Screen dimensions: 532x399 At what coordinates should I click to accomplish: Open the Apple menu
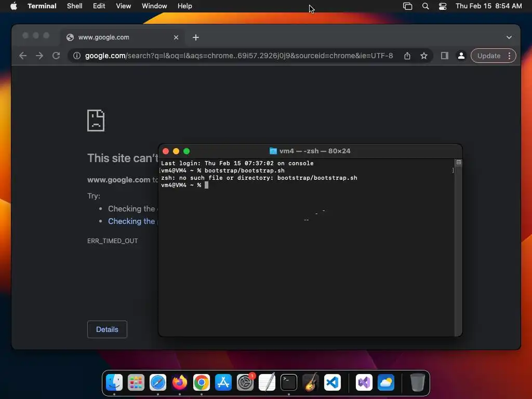[14, 6]
